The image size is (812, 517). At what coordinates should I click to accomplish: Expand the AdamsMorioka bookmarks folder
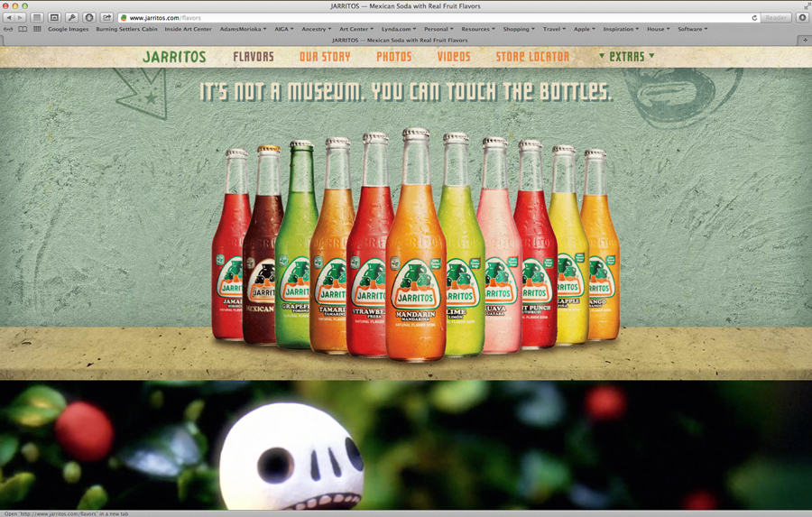click(x=243, y=29)
